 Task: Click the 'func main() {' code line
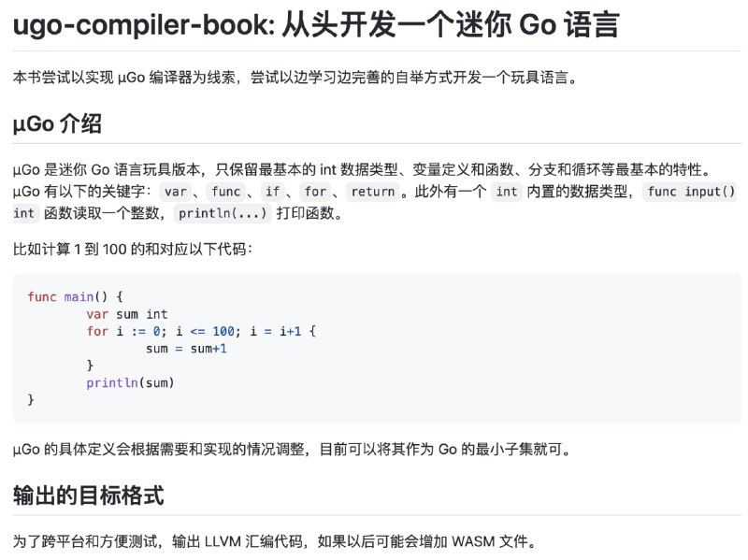pos(76,296)
